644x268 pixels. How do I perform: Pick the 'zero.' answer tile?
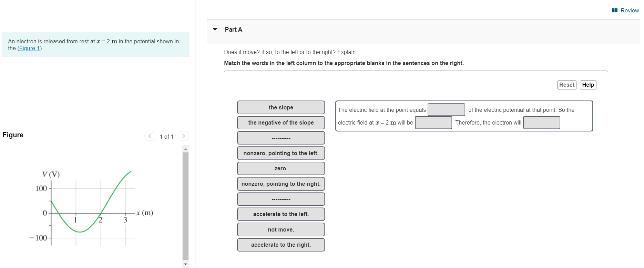(x=280, y=168)
